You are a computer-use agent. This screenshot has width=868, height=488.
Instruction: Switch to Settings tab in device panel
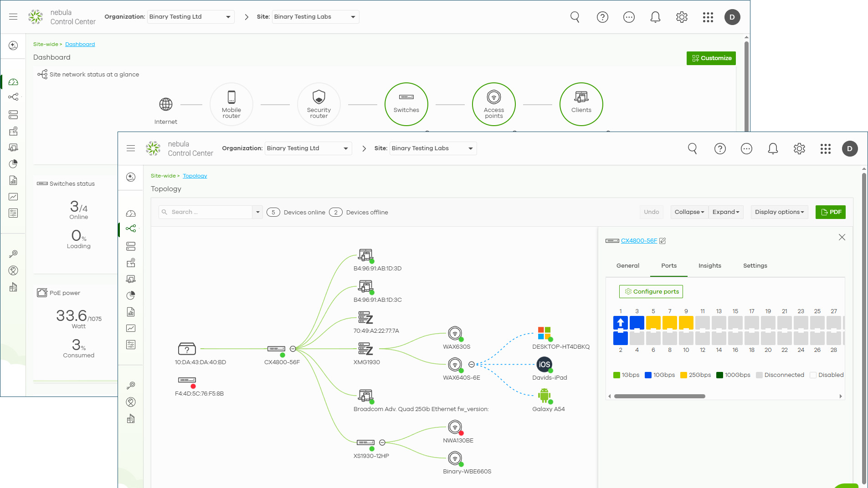[x=755, y=266]
